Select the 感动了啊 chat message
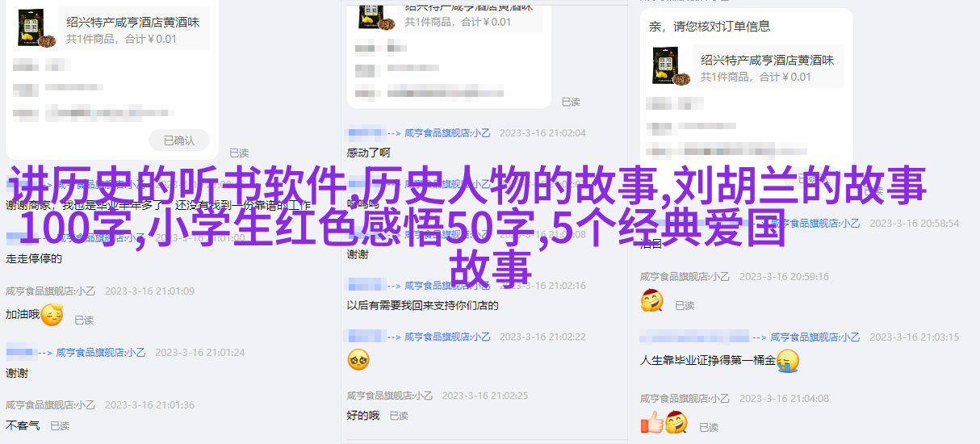Viewport: 980px width, 444px height. (x=369, y=153)
